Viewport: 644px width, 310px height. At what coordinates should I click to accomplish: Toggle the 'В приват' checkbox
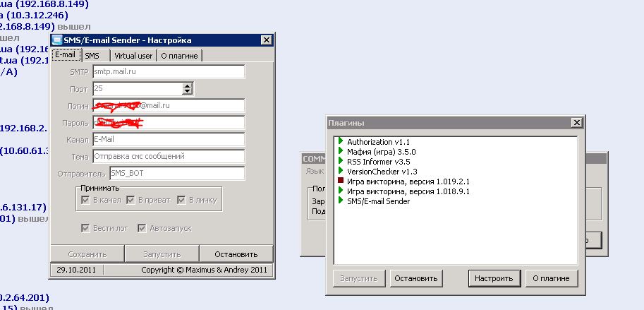click(130, 201)
